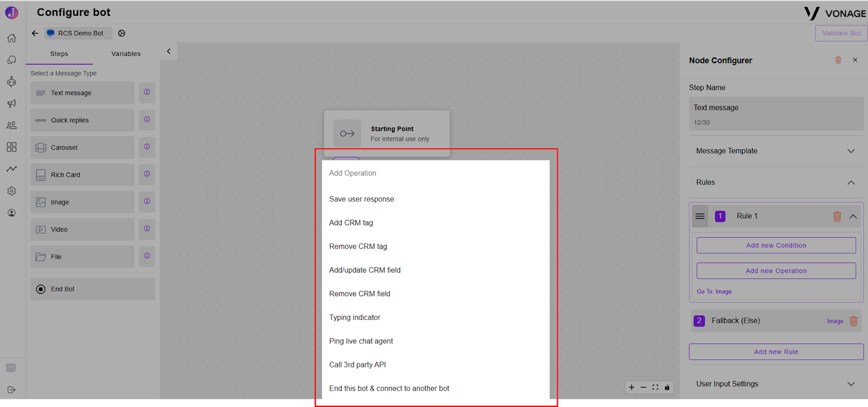Open the bot settings gear next to RCS Demo Bot
Screen dimensions: 868x407
point(122,33)
